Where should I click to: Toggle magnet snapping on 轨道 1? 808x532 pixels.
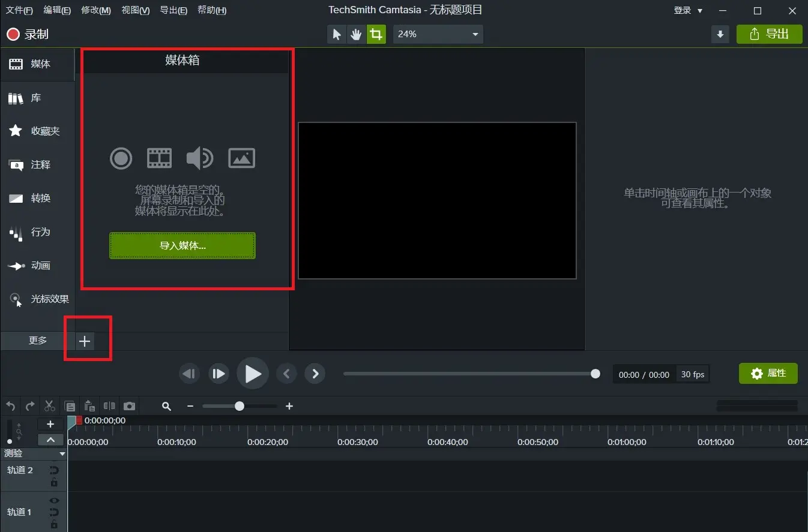click(x=54, y=512)
